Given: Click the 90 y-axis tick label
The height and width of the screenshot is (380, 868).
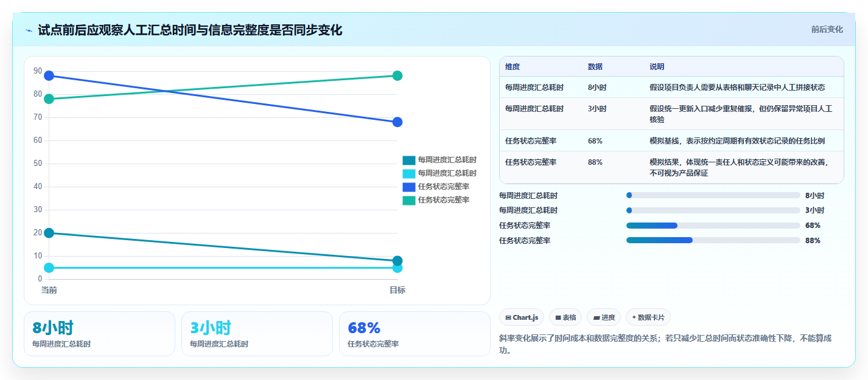Looking at the screenshot, I should coord(38,71).
